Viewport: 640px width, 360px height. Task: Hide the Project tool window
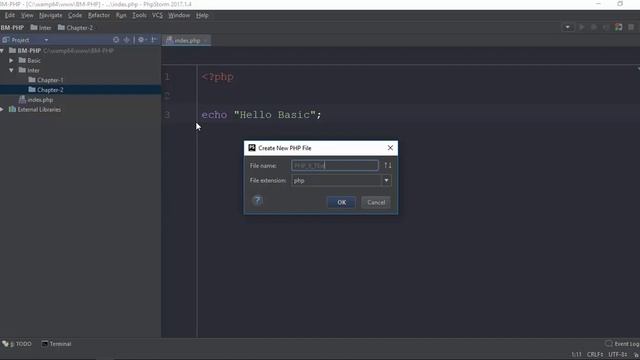[x=154, y=40]
